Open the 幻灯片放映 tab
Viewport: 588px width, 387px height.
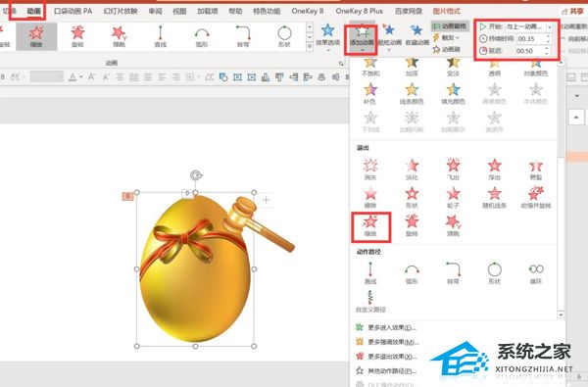[x=121, y=11]
